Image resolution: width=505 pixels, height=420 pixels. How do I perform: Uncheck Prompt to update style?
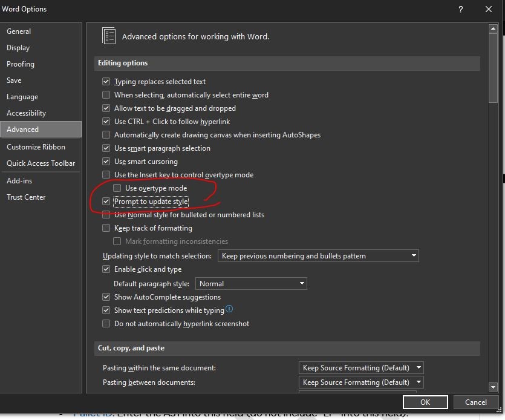tap(106, 202)
